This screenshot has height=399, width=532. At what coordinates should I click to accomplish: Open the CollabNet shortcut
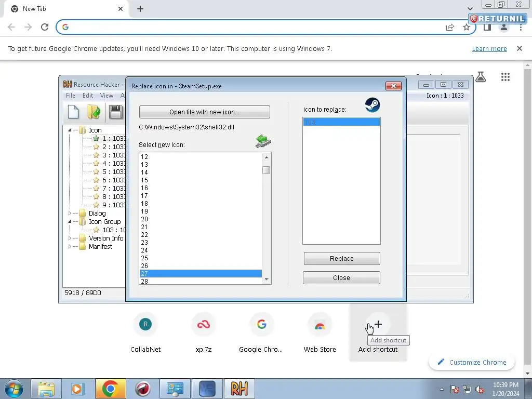(145, 332)
